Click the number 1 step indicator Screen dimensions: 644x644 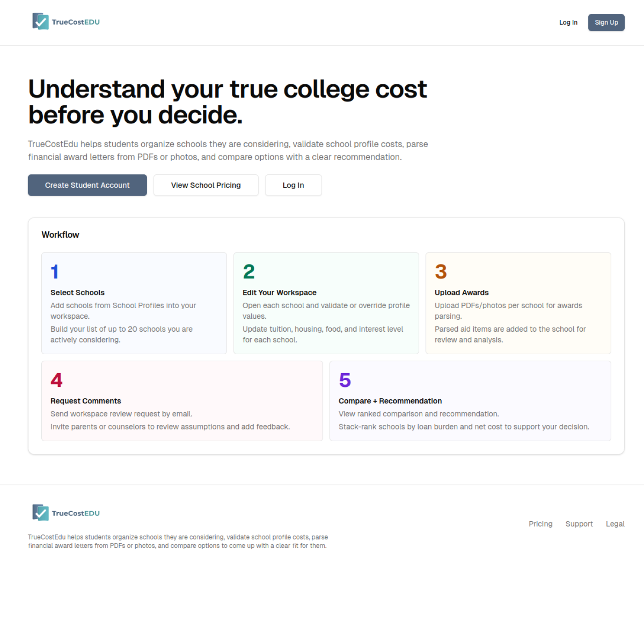pos(55,271)
